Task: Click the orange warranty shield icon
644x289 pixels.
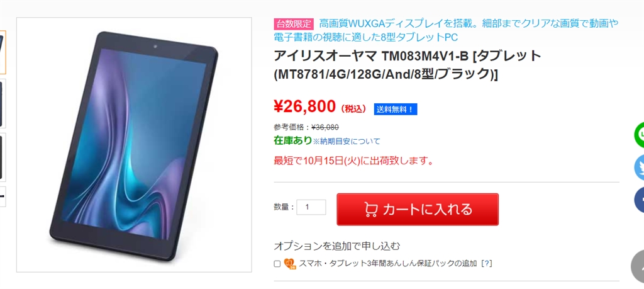Action: pyautogui.click(x=290, y=264)
